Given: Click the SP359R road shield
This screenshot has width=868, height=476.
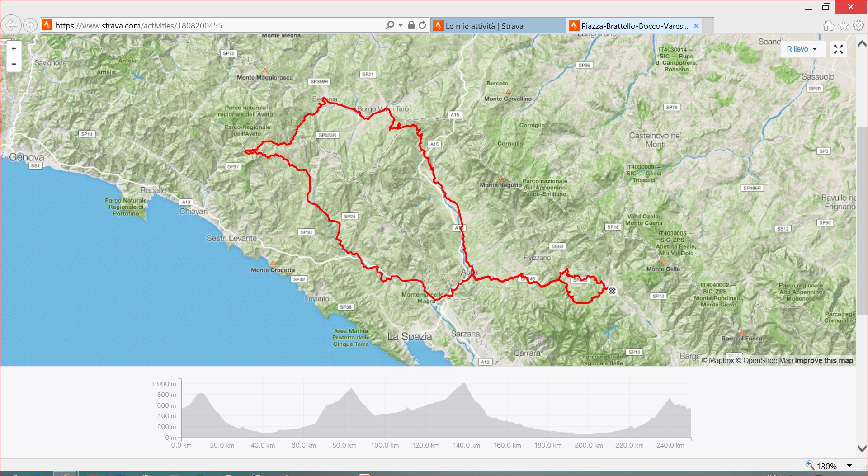Looking at the screenshot, I should [319, 82].
